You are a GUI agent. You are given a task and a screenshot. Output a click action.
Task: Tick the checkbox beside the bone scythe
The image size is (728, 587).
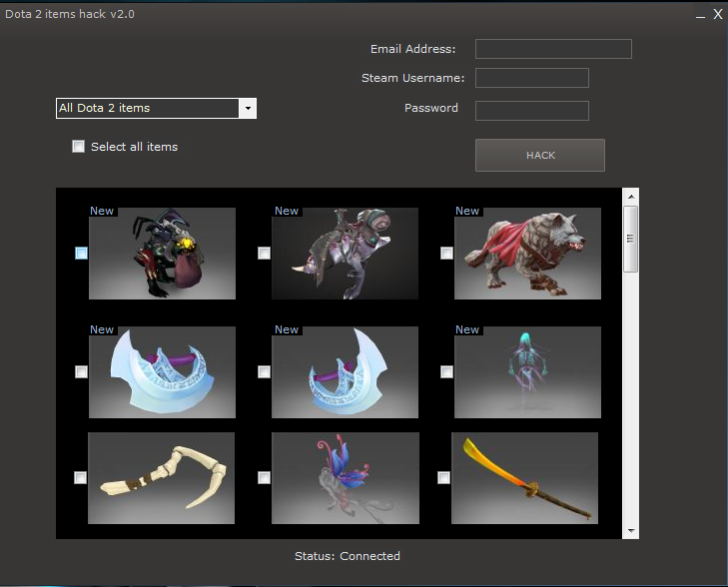pyautogui.click(x=80, y=477)
